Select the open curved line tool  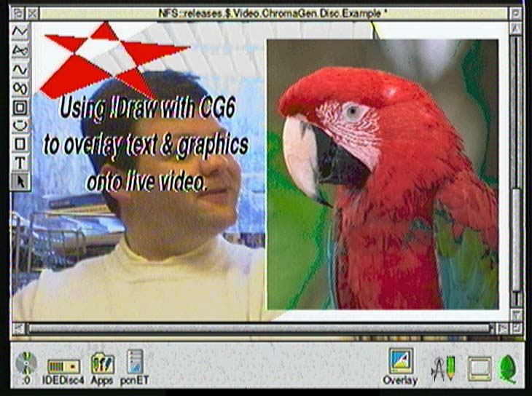point(20,69)
